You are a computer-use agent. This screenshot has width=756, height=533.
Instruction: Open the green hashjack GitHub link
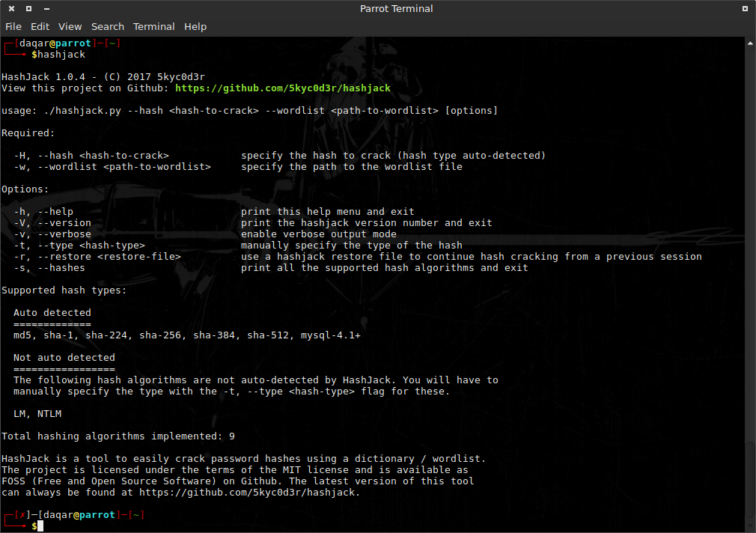tap(282, 88)
